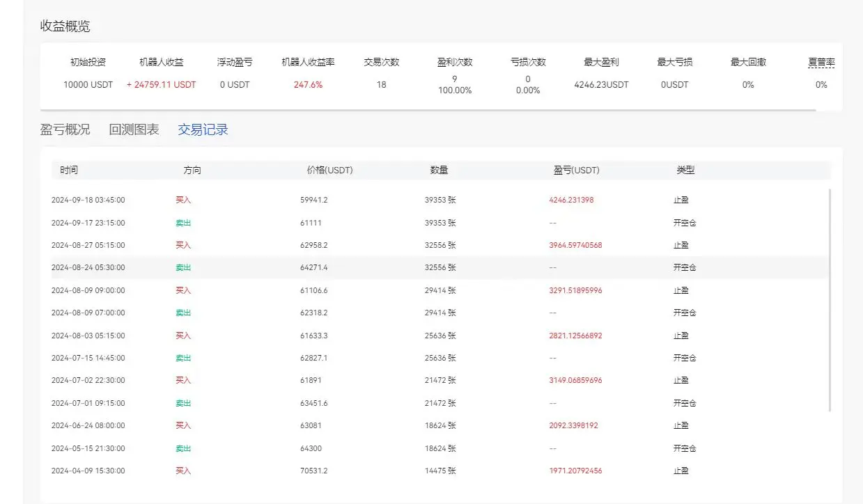Click the price 62958.2
The height and width of the screenshot is (504, 863).
[313, 245]
